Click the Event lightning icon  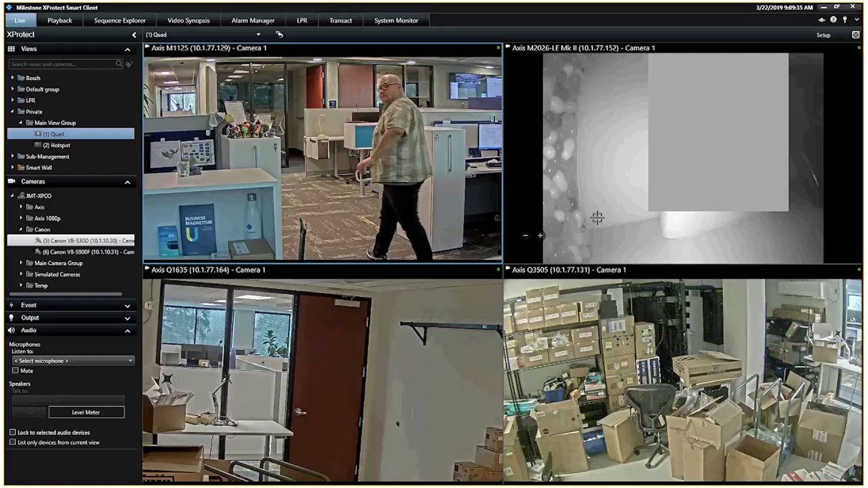pyautogui.click(x=12, y=305)
